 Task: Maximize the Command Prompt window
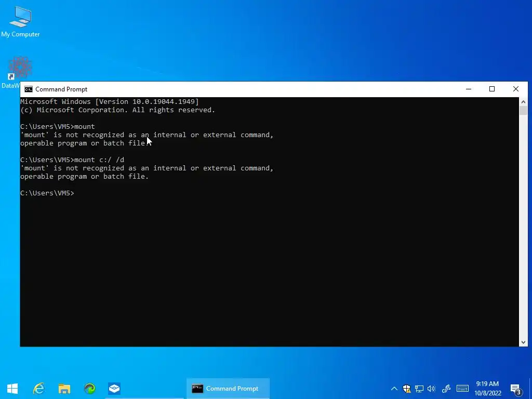point(492,89)
